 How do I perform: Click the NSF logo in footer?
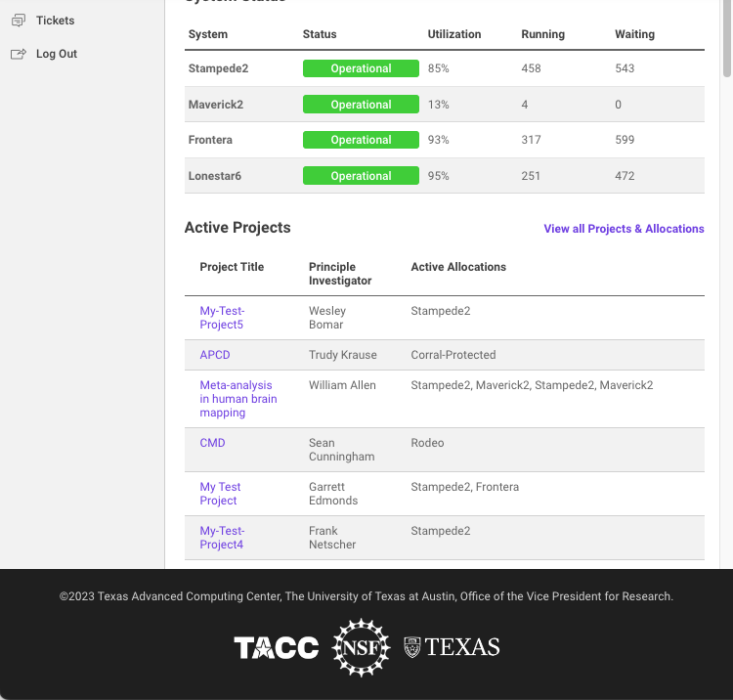click(x=361, y=647)
